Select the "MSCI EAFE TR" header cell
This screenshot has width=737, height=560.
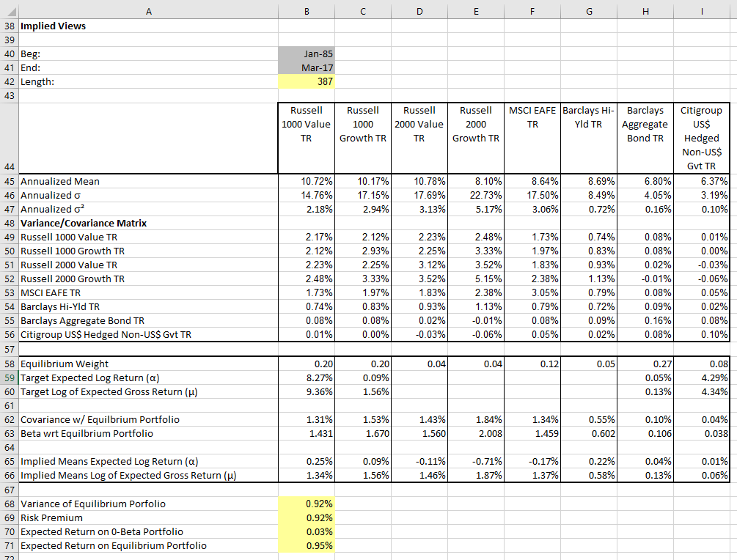pyautogui.click(x=532, y=136)
